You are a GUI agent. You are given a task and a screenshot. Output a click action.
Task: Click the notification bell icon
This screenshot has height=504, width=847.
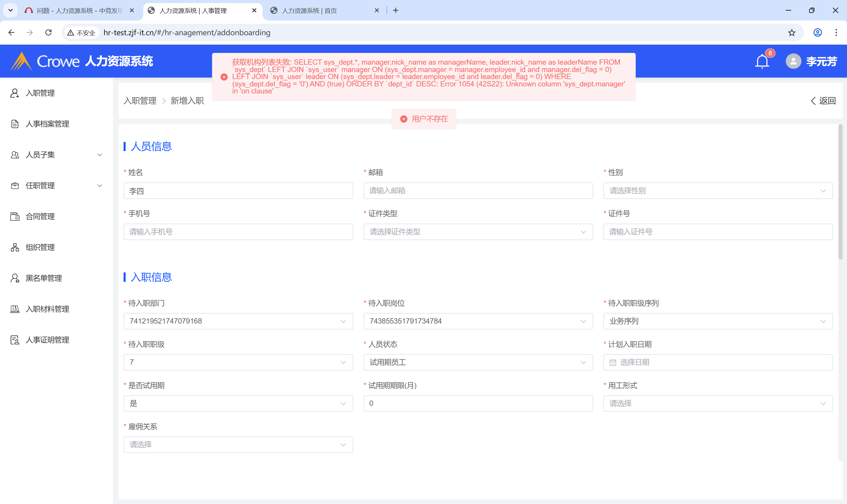click(762, 61)
